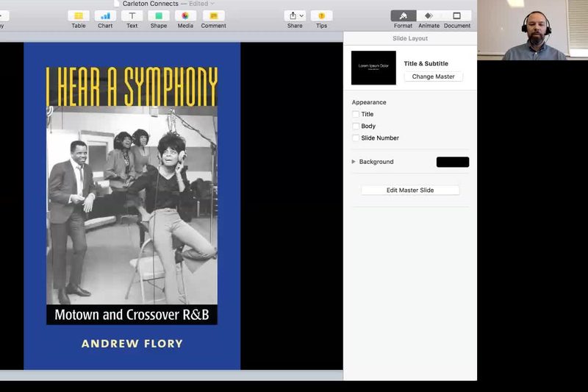Expand the Background section
This screenshot has width=588, height=392.
click(x=354, y=162)
